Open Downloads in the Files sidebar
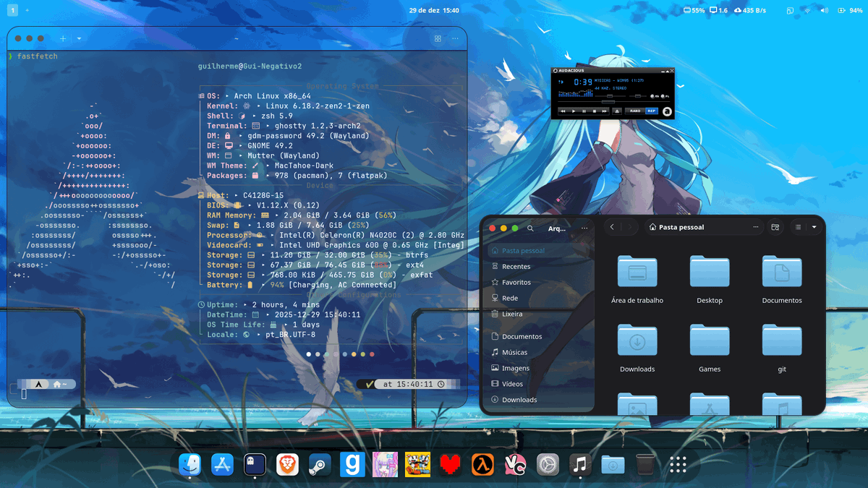This screenshot has width=868, height=488. coord(539,400)
